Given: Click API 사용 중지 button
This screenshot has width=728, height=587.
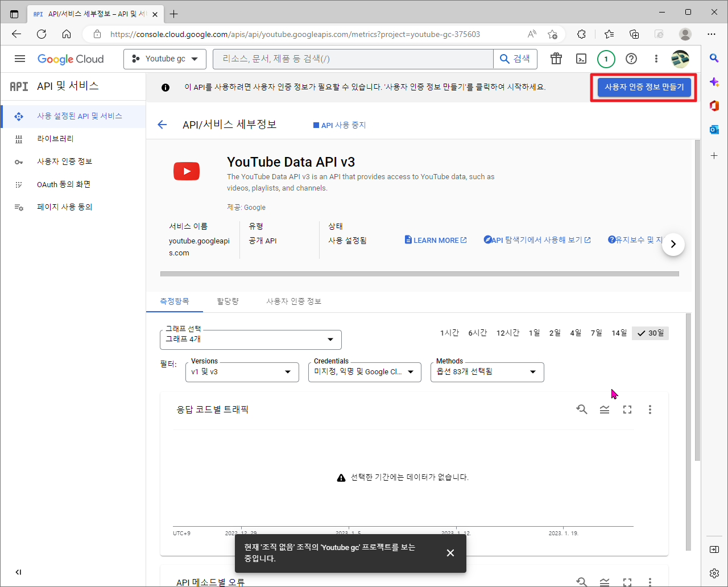Looking at the screenshot, I should [x=340, y=125].
